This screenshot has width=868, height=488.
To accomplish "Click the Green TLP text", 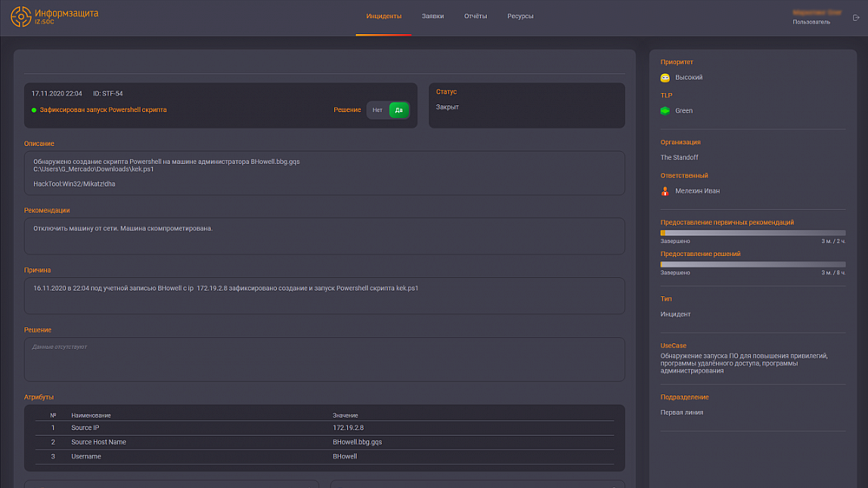I will coord(684,111).
